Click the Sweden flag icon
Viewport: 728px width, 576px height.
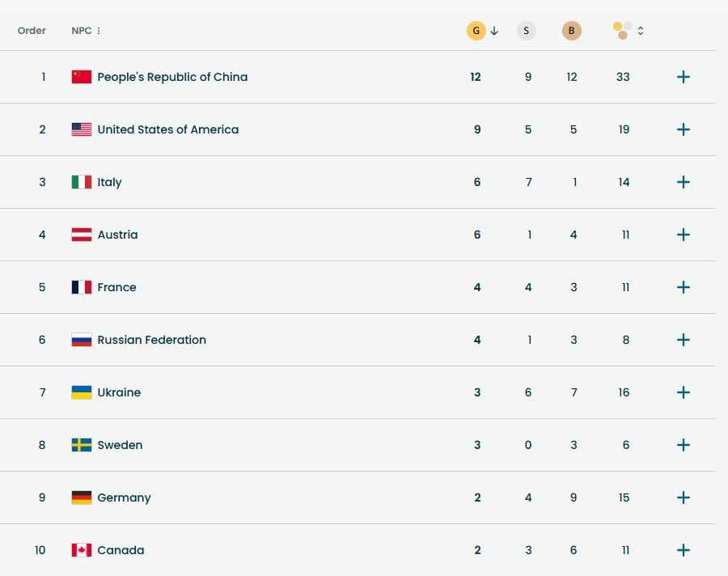coord(82,445)
